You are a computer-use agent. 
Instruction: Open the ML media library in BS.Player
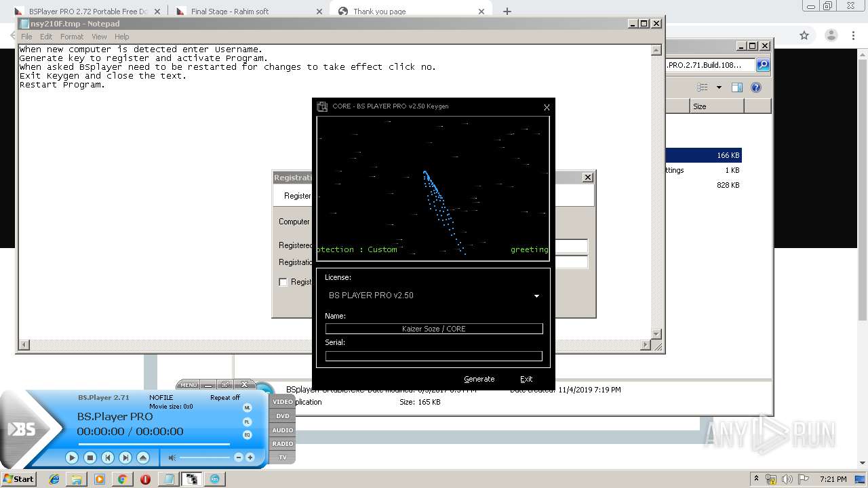tap(247, 408)
